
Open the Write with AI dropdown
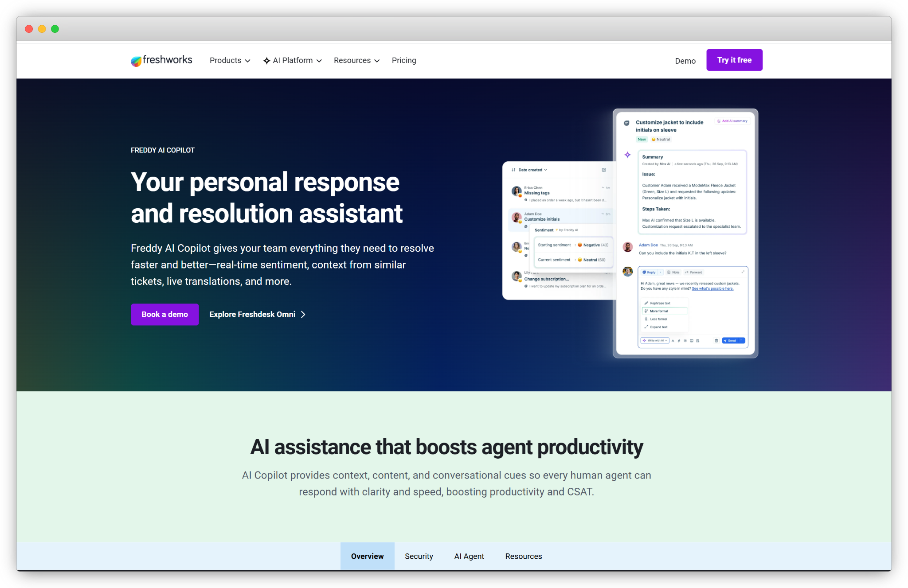coord(655,341)
